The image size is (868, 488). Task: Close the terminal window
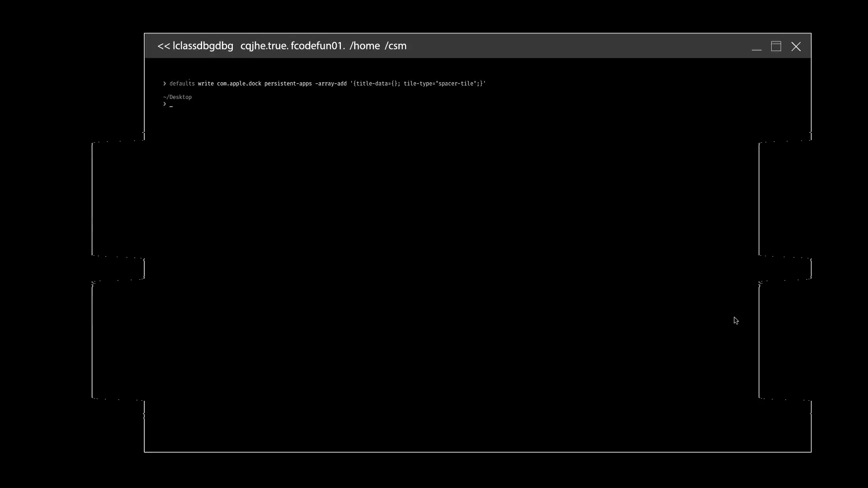796,47
